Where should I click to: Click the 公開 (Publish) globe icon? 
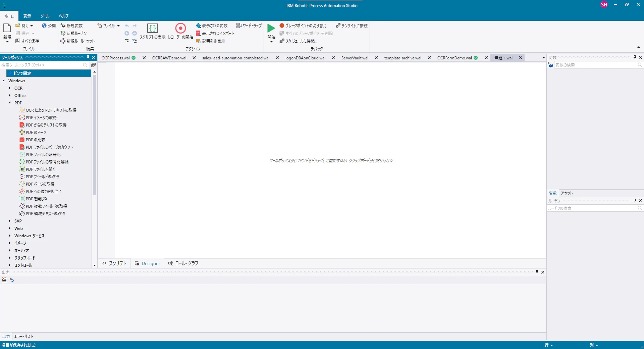pos(44,26)
